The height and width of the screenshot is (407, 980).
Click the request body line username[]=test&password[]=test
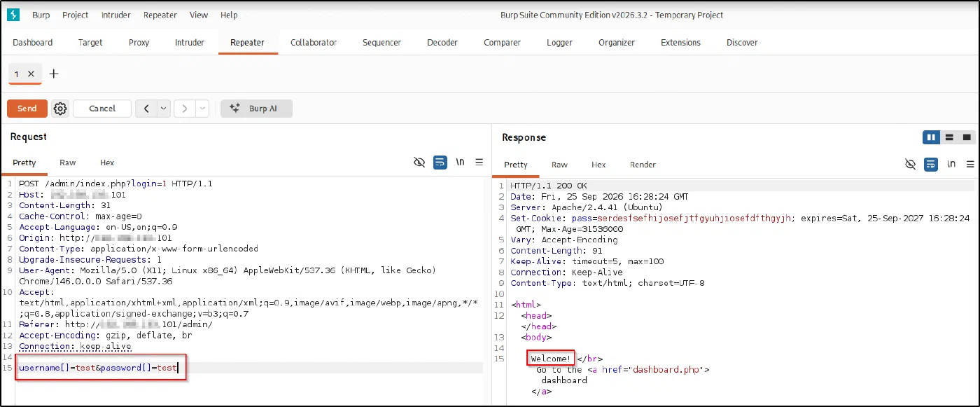pos(99,368)
